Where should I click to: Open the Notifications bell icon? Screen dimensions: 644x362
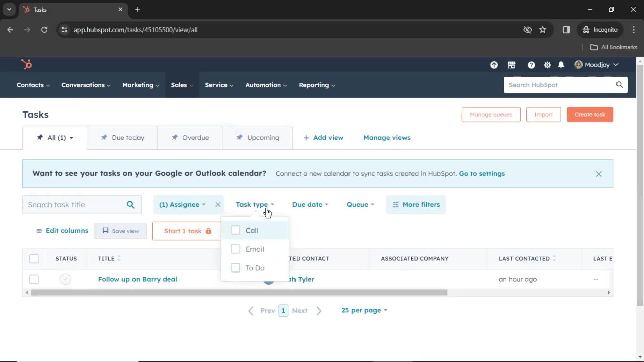point(561,65)
